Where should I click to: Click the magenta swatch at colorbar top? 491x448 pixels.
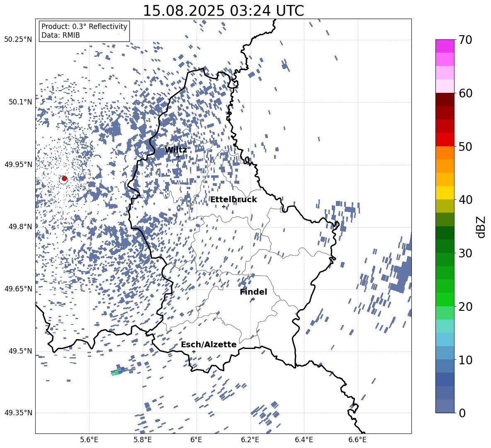[x=445, y=46]
